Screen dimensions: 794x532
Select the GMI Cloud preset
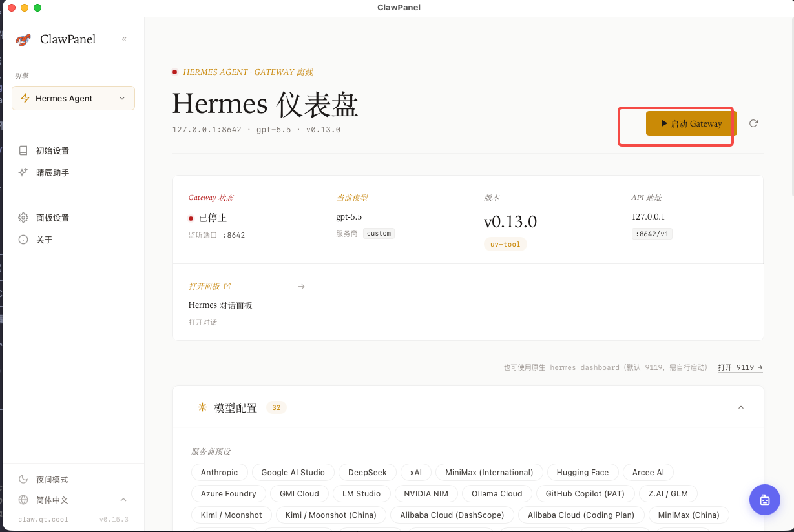click(x=299, y=493)
